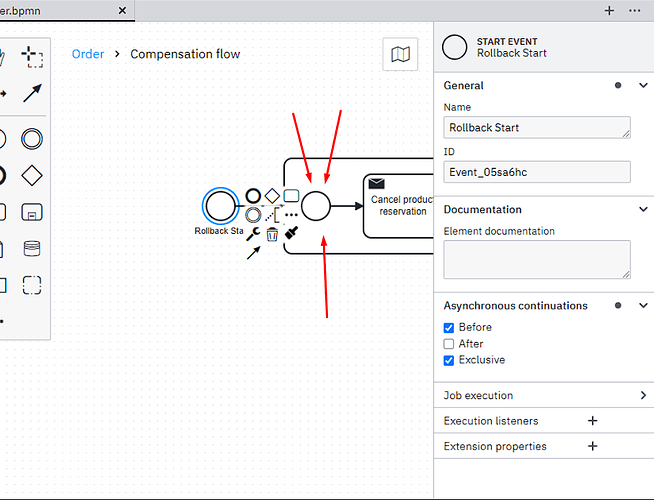
Task: Click the Compensation flow breadcrumb label
Action: (x=185, y=54)
